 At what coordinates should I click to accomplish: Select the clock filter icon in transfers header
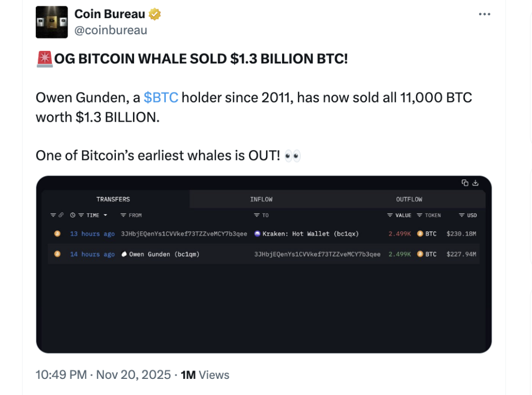(x=73, y=215)
